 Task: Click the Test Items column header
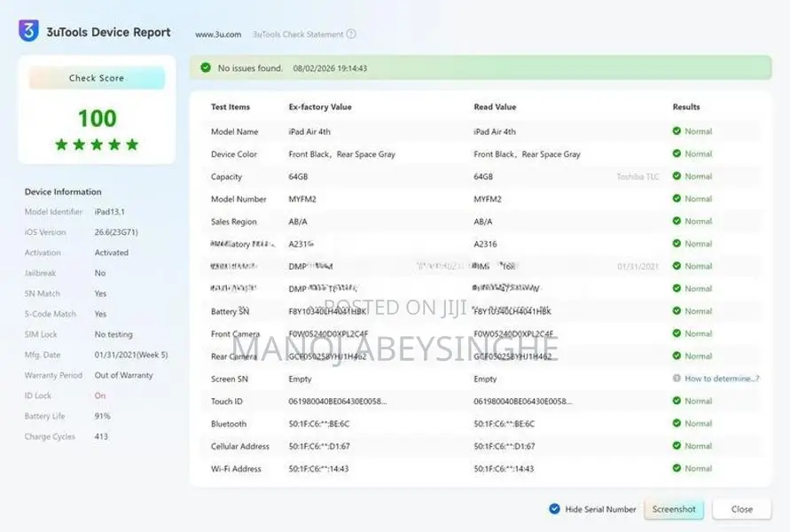click(231, 106)
